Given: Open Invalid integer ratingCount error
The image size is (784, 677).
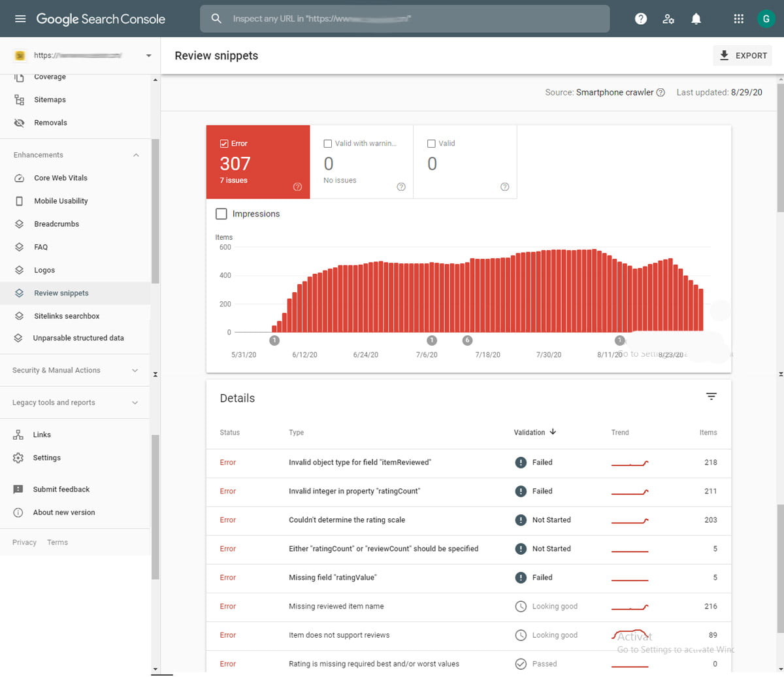Looking at the screenshot, I should (x=469, y=491).
